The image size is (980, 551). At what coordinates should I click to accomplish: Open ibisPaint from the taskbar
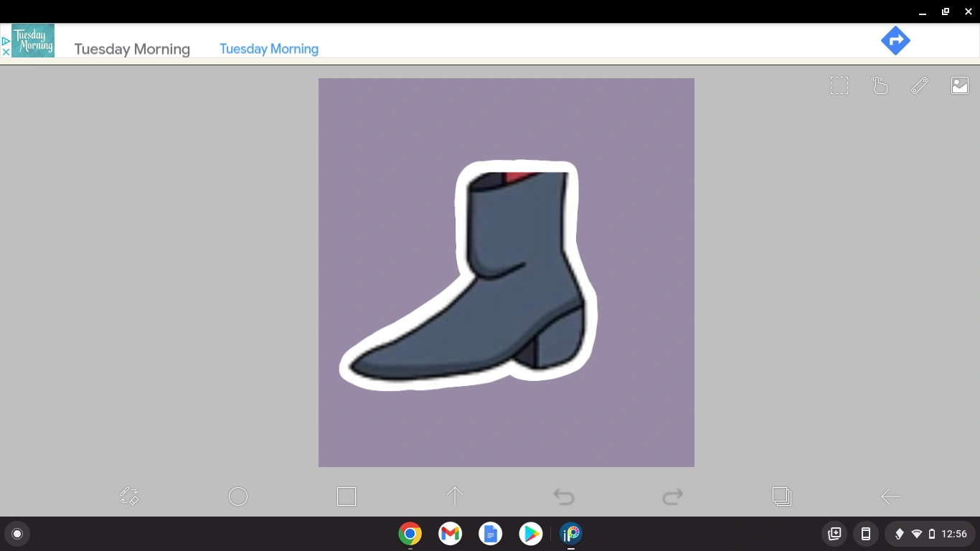571,534
